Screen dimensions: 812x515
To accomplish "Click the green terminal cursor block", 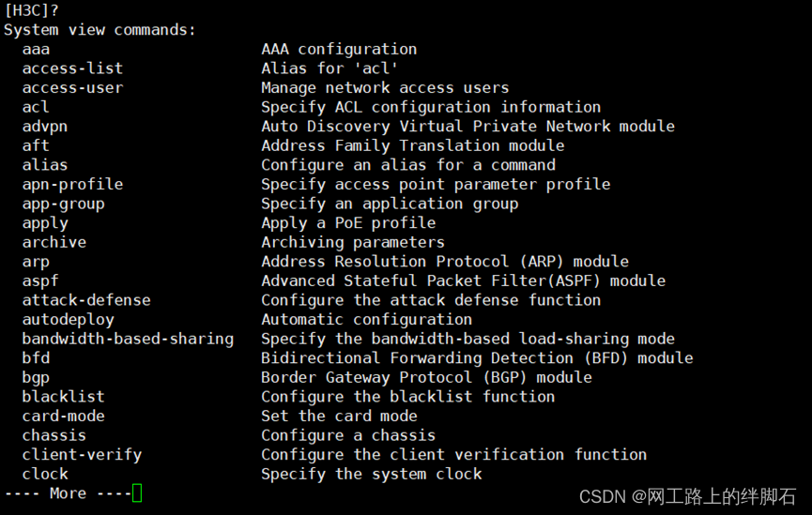I will tap(137, 493).
